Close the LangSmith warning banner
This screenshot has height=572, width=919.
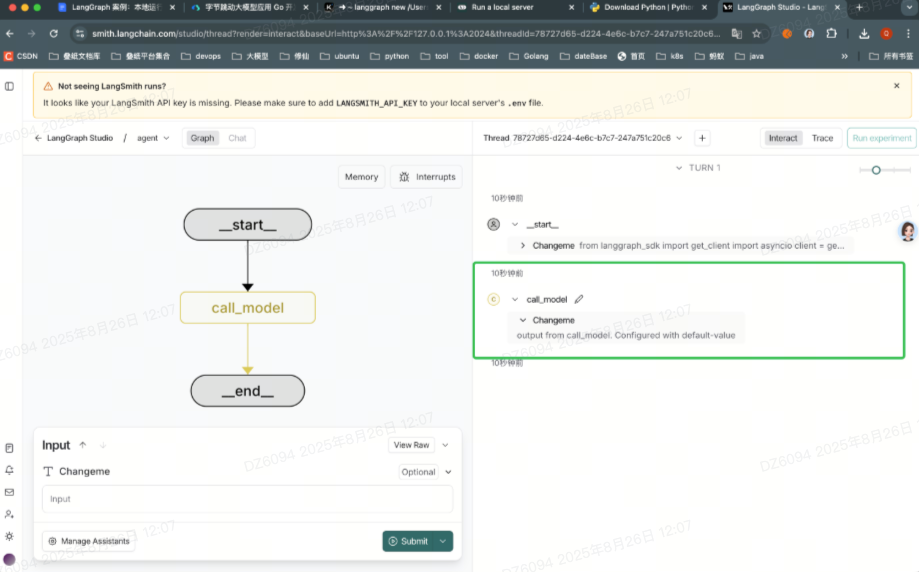[x=896, y=86]
